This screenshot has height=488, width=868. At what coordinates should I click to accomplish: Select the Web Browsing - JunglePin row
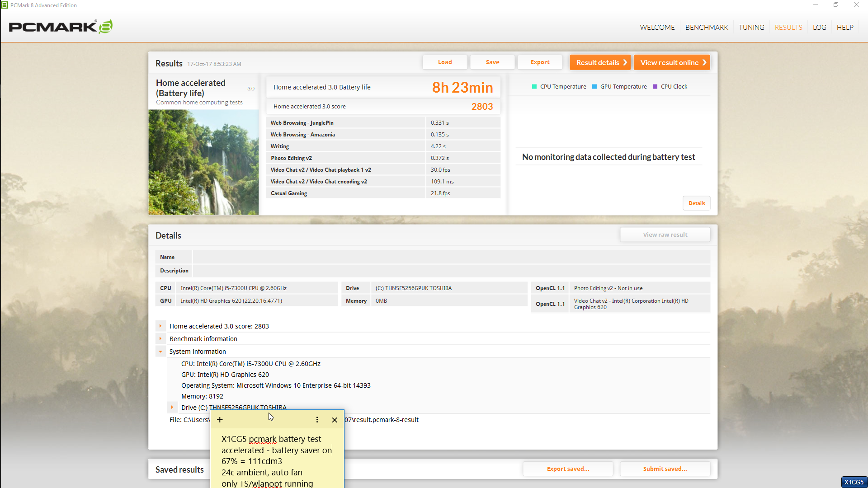click(x=383, y=122)
